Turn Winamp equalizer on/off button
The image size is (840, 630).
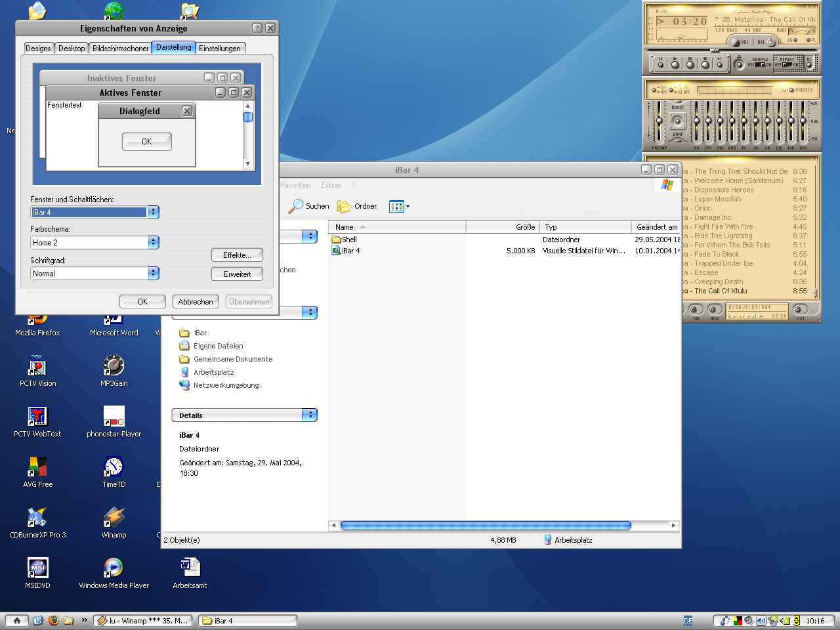[x=654, y=90]
